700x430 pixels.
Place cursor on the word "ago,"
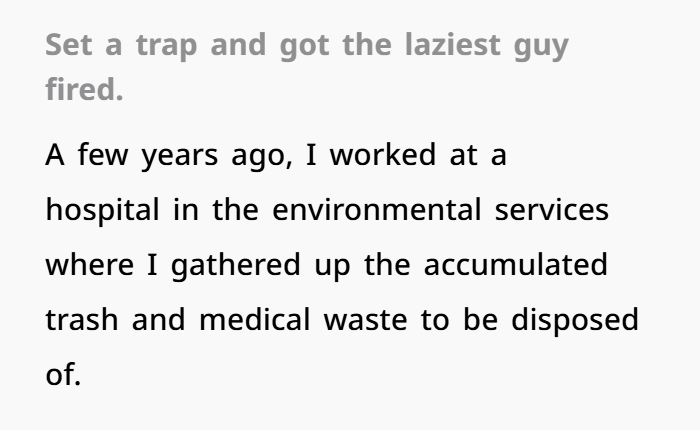[262, 157]
